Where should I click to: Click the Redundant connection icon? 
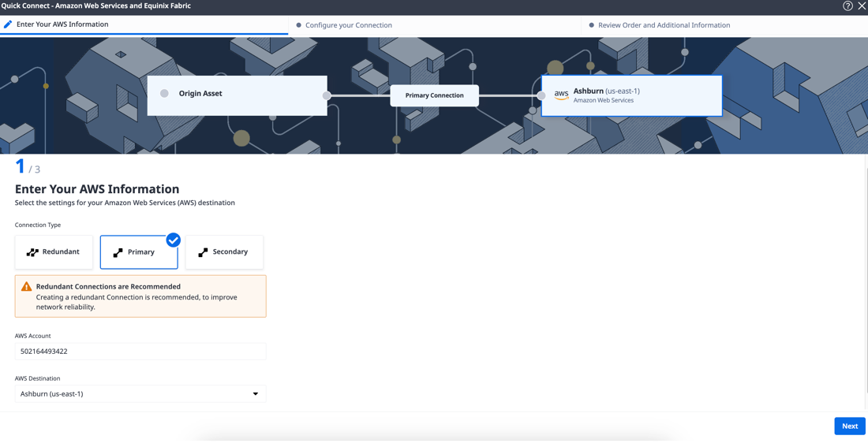click(x=32, y=252)
